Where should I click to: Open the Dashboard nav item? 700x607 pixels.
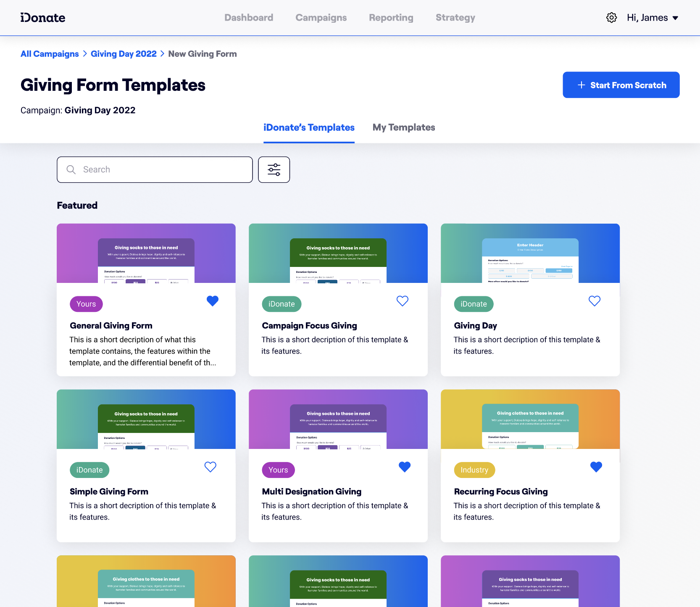249,18
